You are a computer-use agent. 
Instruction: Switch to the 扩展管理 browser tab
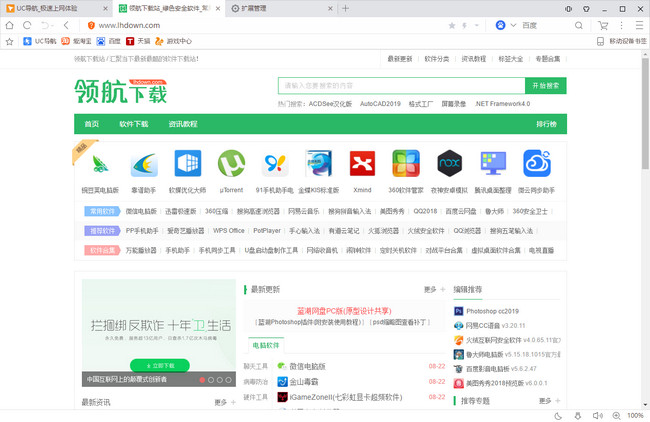282,8
